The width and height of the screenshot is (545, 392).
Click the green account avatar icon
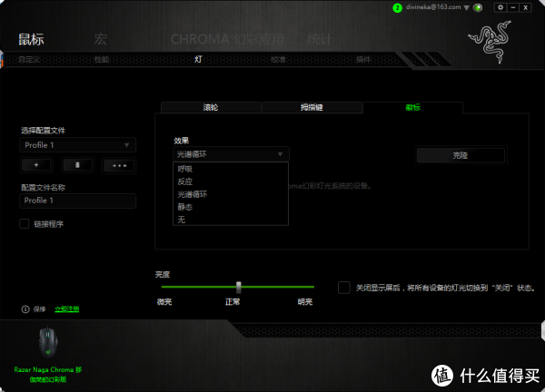tap(397, 7)
